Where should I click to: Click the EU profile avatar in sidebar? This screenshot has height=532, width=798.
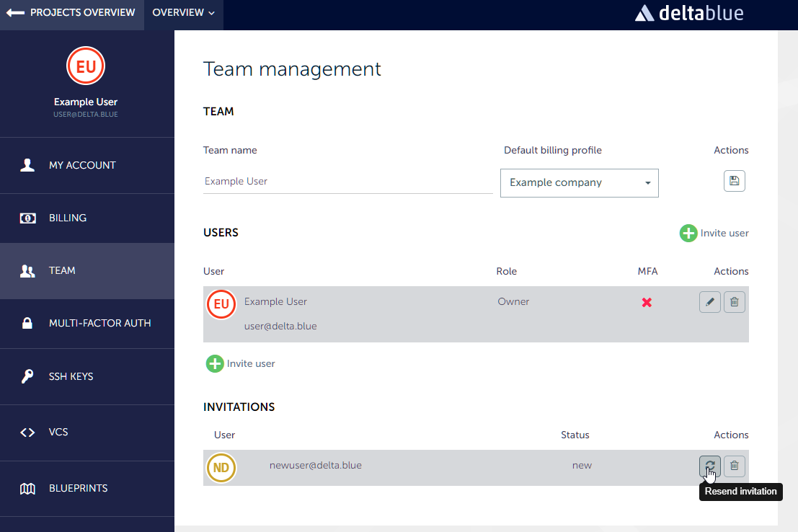tap(86, 67)
